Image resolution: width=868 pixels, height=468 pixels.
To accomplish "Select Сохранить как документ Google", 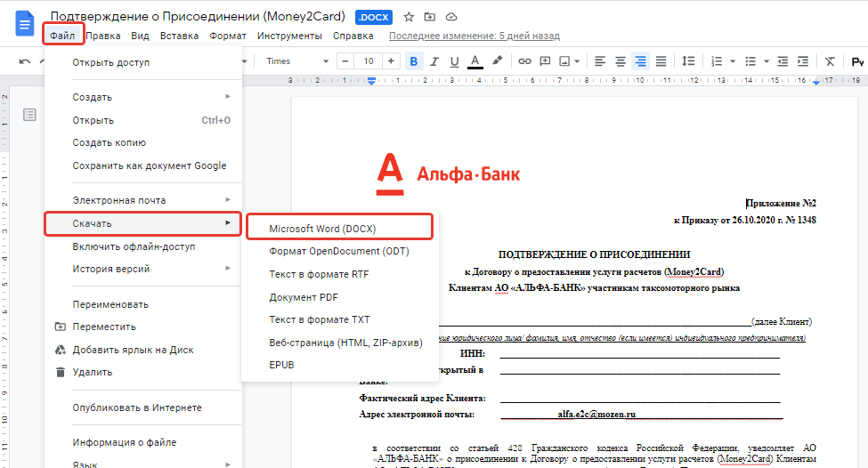I will click(142, 165).
